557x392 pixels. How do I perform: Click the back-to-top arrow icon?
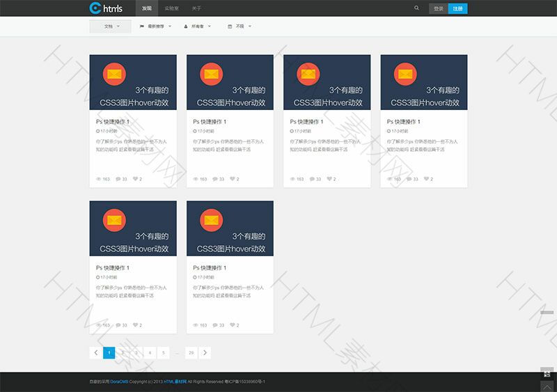547,386
